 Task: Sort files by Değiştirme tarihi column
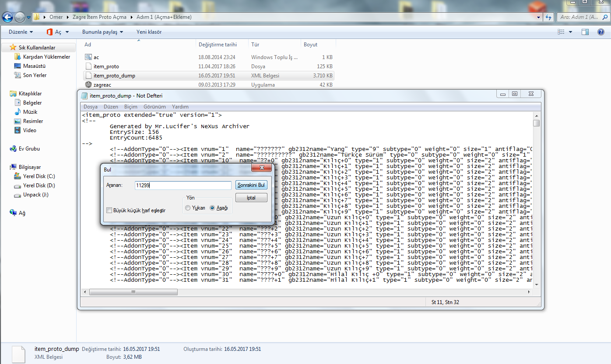point(222,45)
